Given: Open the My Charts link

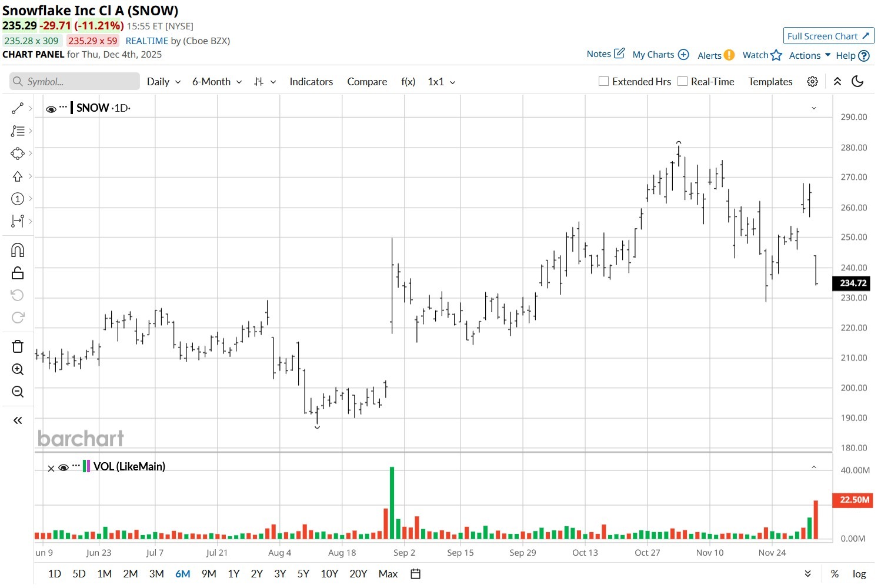Looking at the screenshot, I should 653,55.
